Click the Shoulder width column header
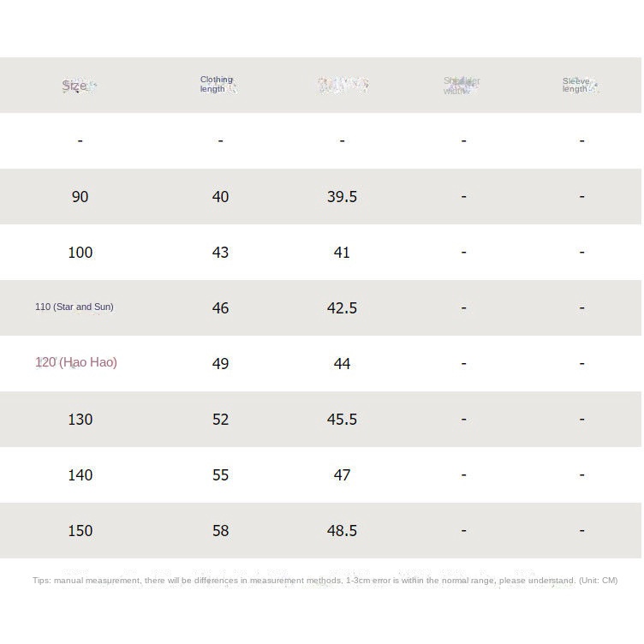 click(x=461, y=86)
